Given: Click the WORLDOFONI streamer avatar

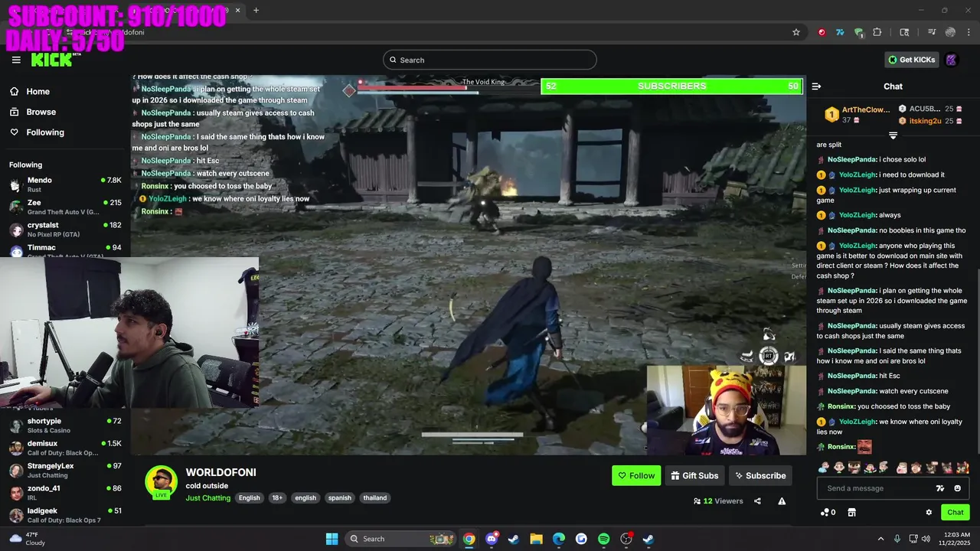Looking at the screenshot, I should pos(161,481).
